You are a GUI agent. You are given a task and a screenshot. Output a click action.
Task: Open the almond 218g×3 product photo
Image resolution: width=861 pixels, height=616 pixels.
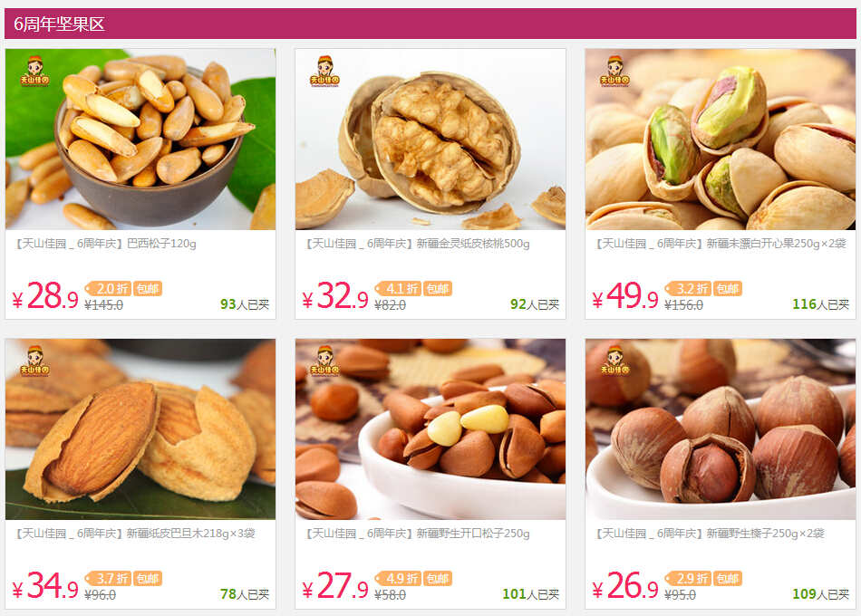pos(140,428)
